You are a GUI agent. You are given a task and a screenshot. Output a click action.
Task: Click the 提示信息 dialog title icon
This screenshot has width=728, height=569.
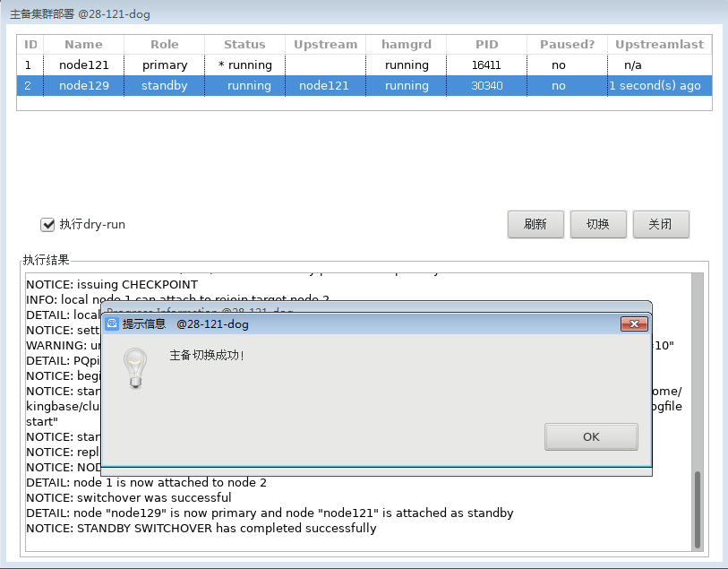pyautogui.click(x=112, y=323)
